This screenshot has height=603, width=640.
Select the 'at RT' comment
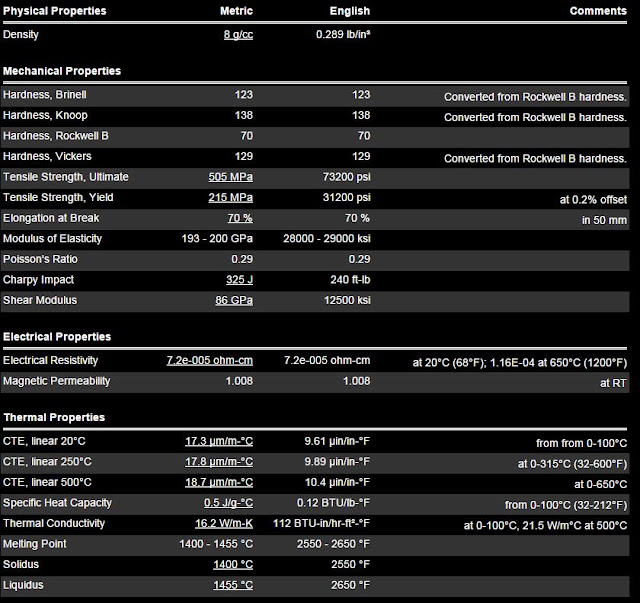(613, 383)
